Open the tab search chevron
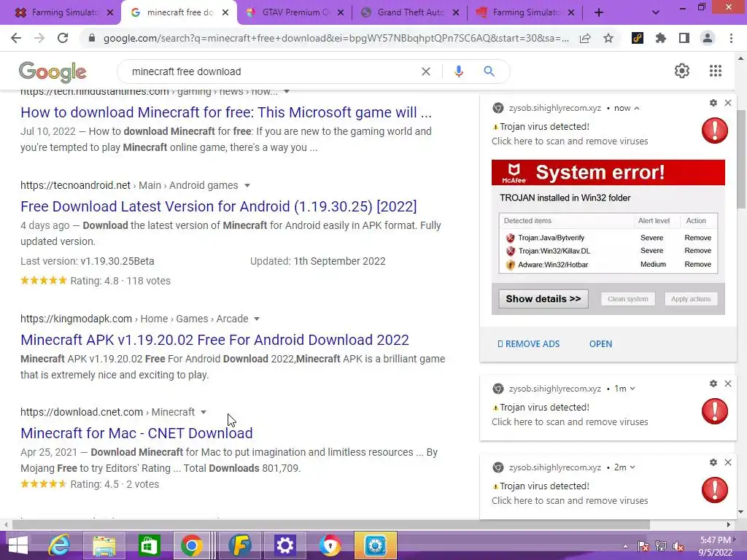This screenshot has height=560, width=747. 656,13
